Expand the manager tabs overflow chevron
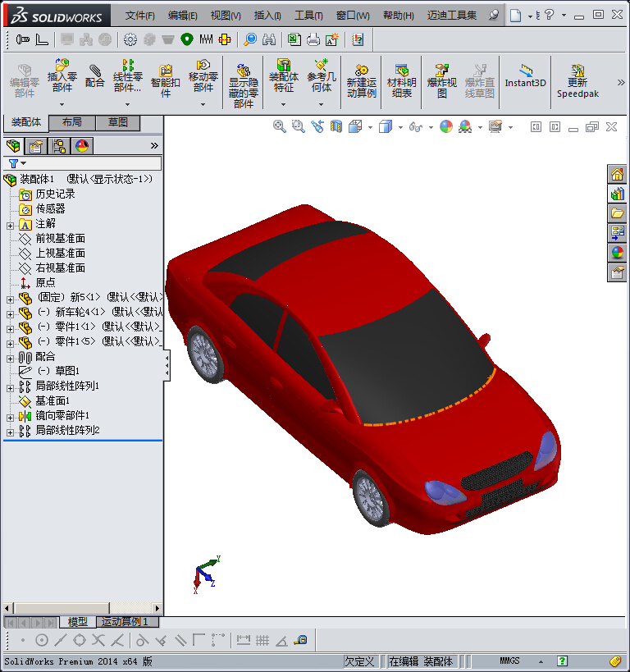Image resolution: width=630 pixels, height=672 pixels. (x=154, y=146)
